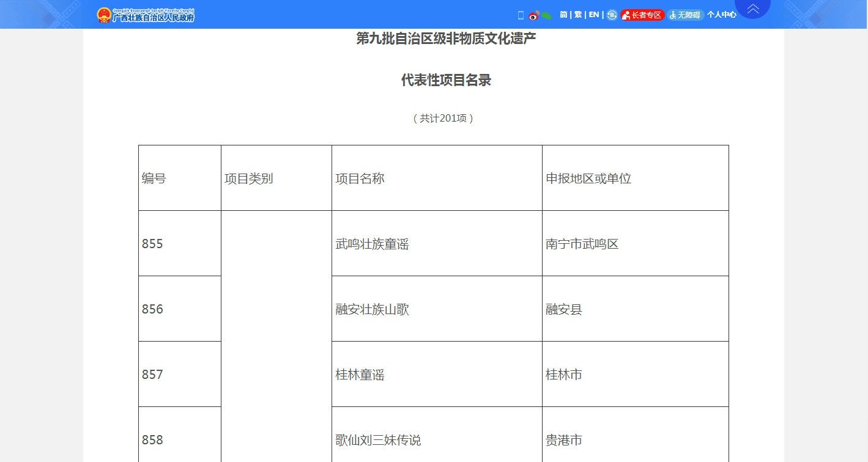Image resolution: width=868 pixels, height=462 pixels.
Task: Open the WeChat icon
Action: tap(547, 15)
